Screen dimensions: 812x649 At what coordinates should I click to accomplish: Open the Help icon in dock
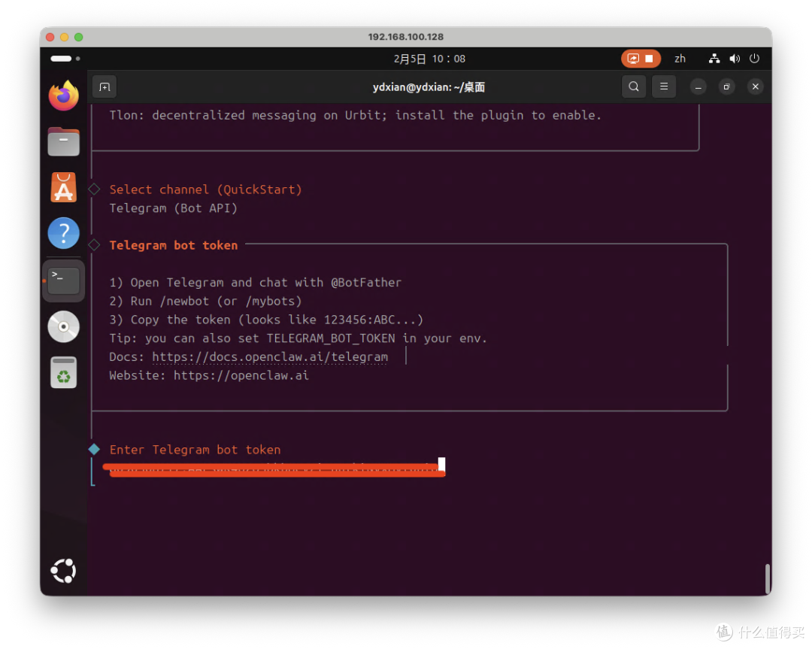click(x=64, y=233)
